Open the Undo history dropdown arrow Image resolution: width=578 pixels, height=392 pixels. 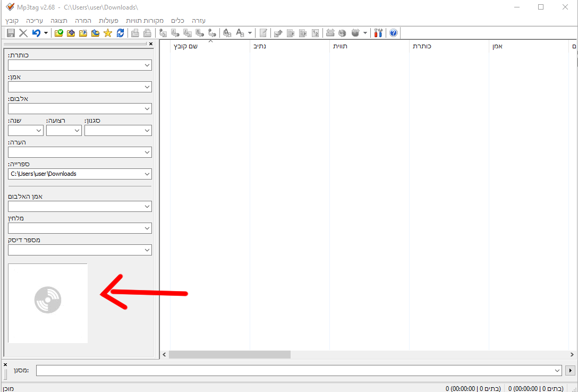pyautogui.click(x=46, y=33)
